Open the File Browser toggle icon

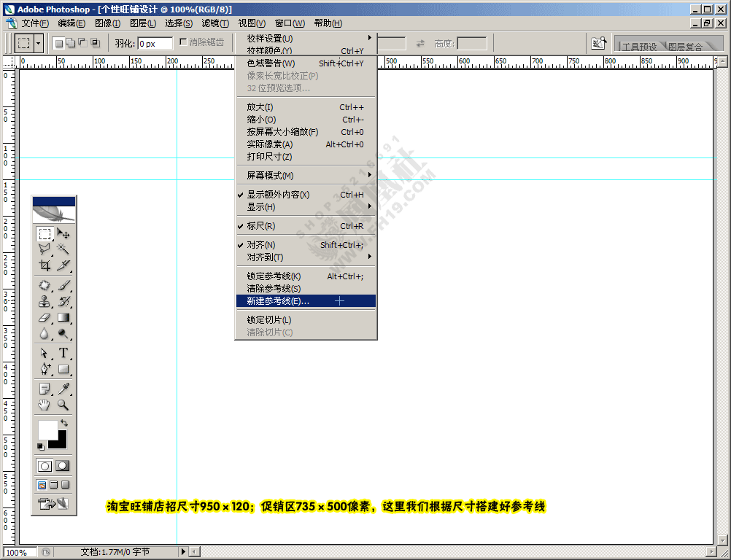[599, 43]
